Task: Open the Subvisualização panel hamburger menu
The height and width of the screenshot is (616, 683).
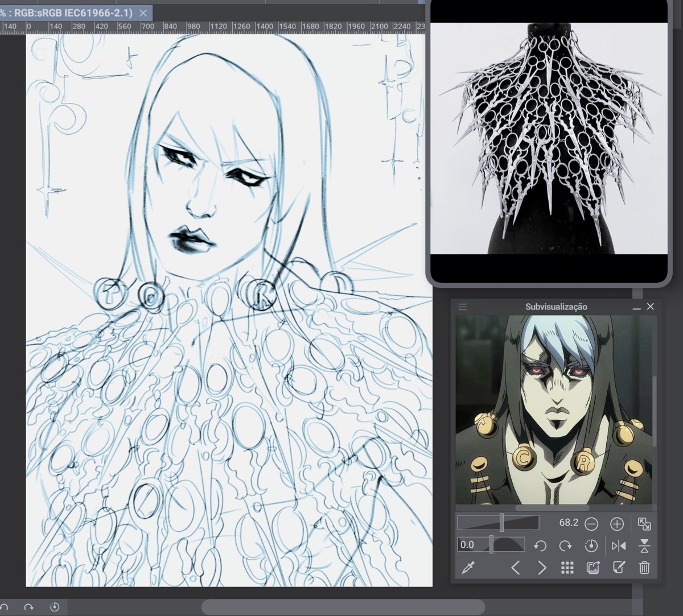Action: [462, 307]
